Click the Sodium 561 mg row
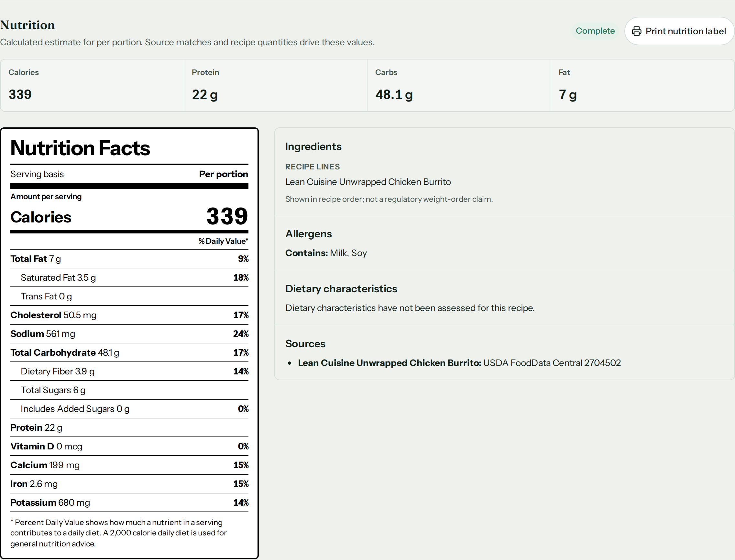 point(129,333)
